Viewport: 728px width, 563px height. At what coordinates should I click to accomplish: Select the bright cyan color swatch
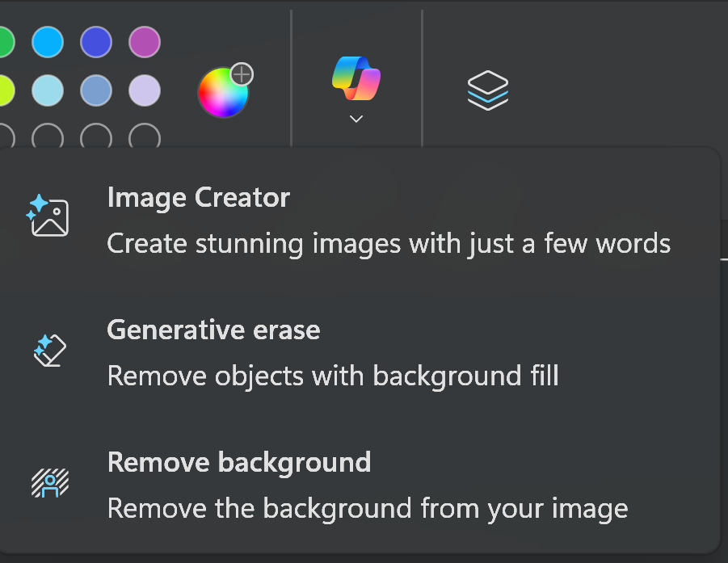48,42
